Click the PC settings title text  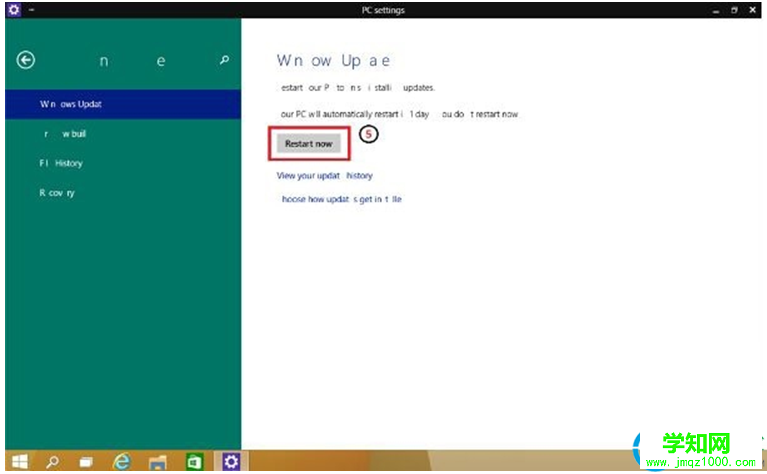[383, 10]
